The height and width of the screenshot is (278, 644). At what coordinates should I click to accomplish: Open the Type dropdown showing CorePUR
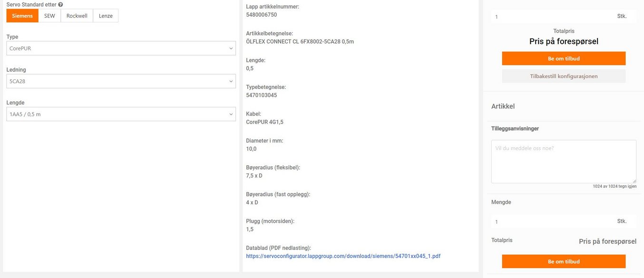(121, 48)
